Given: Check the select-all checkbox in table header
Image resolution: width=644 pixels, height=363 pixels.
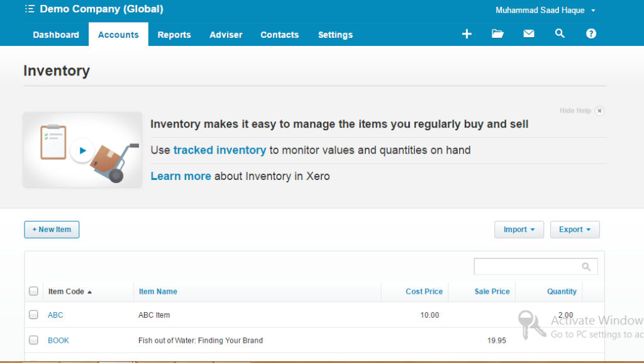Looking at the screenshot, I should (33, 291).
